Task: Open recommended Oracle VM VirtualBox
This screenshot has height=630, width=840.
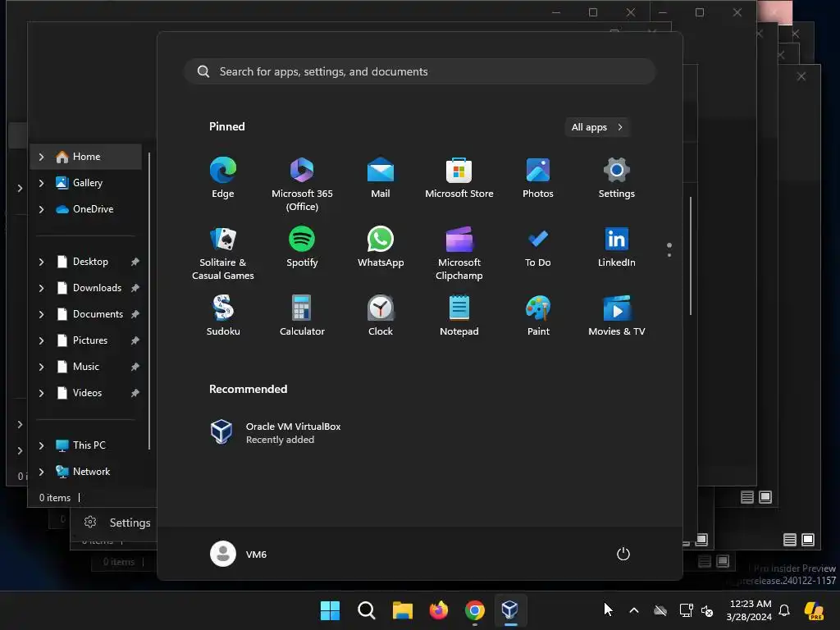Action: (276, 432)
